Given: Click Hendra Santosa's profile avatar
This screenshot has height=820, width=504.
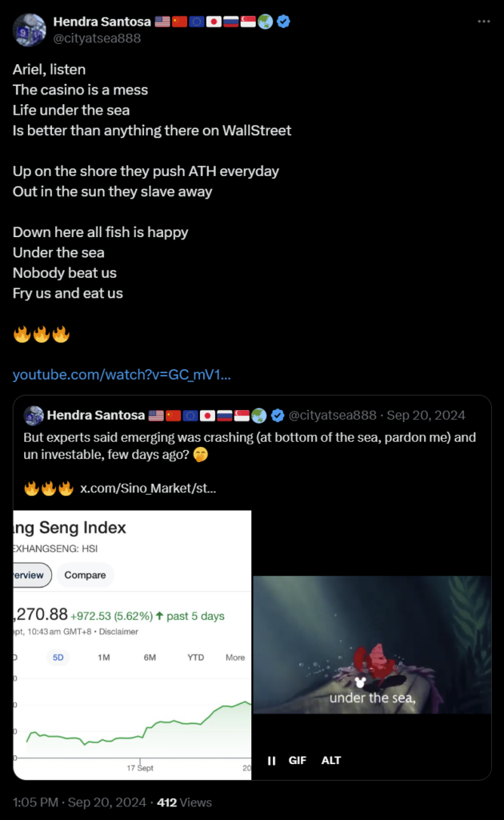Looking at the screenshot, I should point(30,30).
